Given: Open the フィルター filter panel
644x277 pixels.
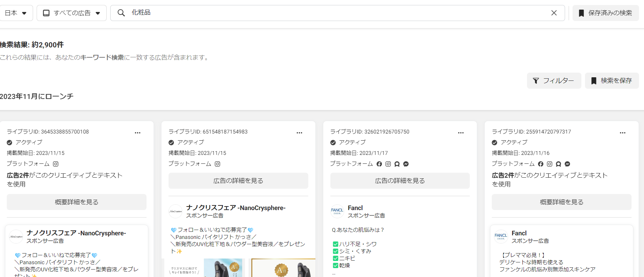Looking at the screenshot, I should (x=554, y=81).
